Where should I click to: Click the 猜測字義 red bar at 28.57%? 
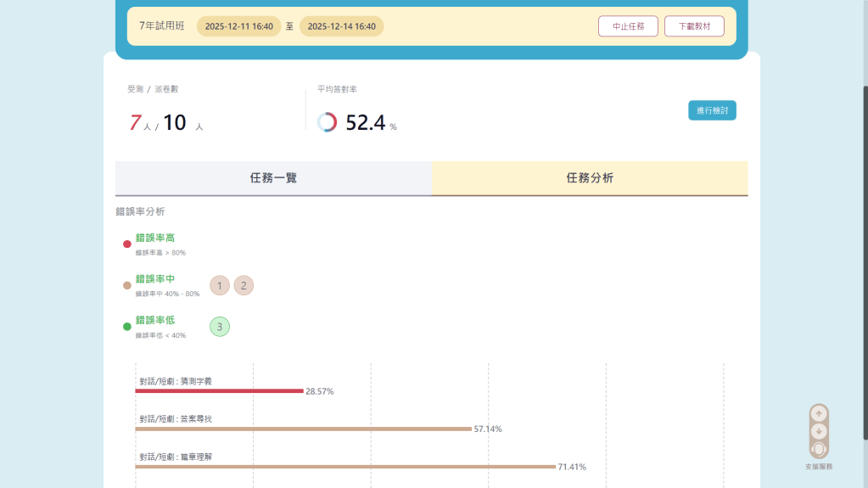click(219, 391)
